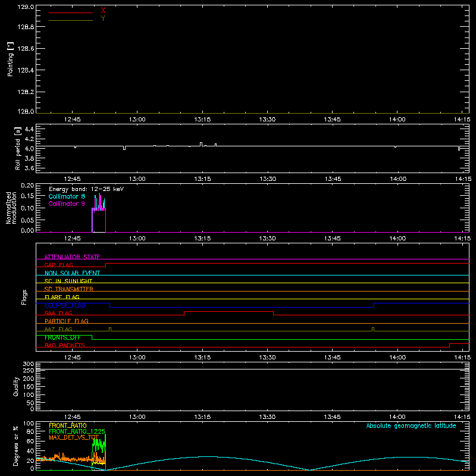Click the ECLIPSE_FLAG label

(65, 305)
